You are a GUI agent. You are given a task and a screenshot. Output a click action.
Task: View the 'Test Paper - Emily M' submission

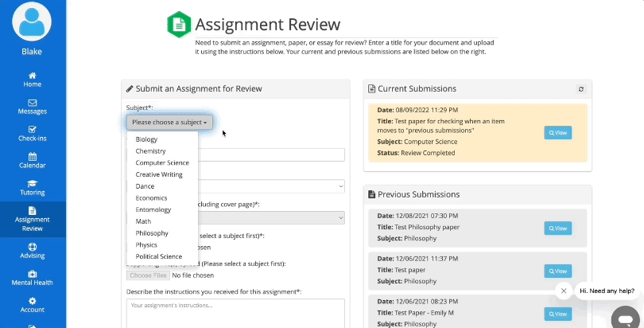558,314
